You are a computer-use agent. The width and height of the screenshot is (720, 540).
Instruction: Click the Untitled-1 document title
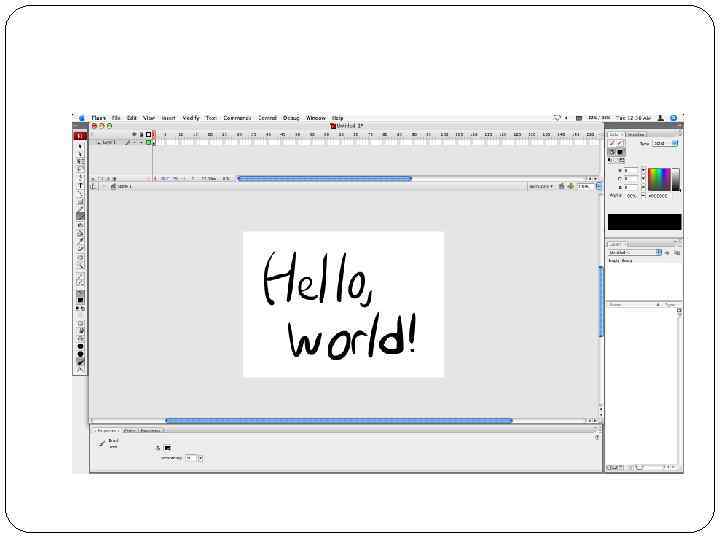point(347,125)
